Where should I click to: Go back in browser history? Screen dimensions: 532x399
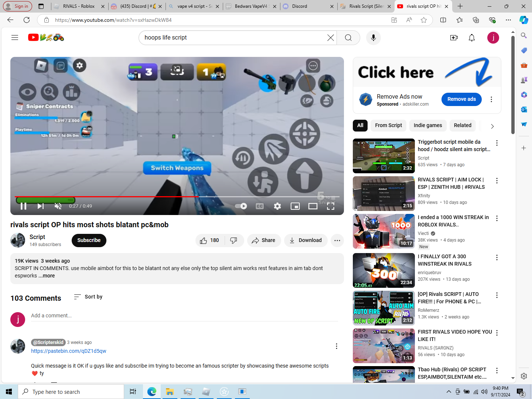10,20
